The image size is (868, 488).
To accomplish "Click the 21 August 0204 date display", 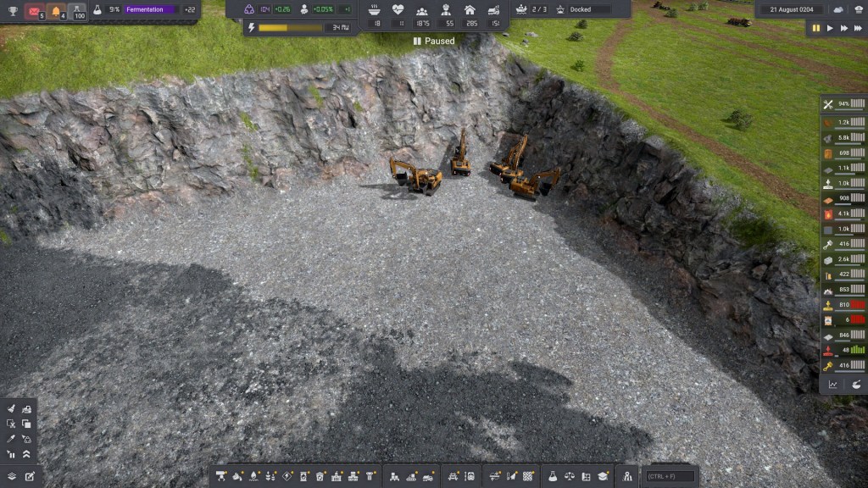I will pyautogui.click(x=791, y=9).
